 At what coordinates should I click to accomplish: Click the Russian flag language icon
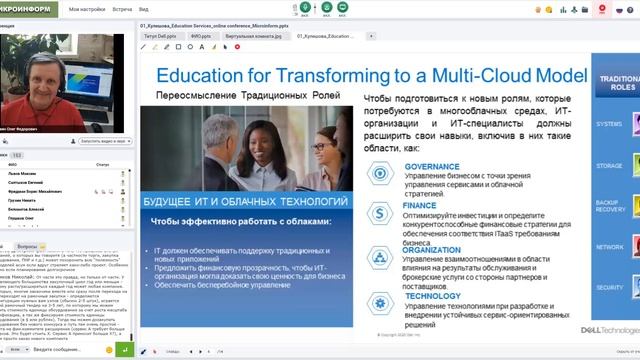tap(619, 10)
